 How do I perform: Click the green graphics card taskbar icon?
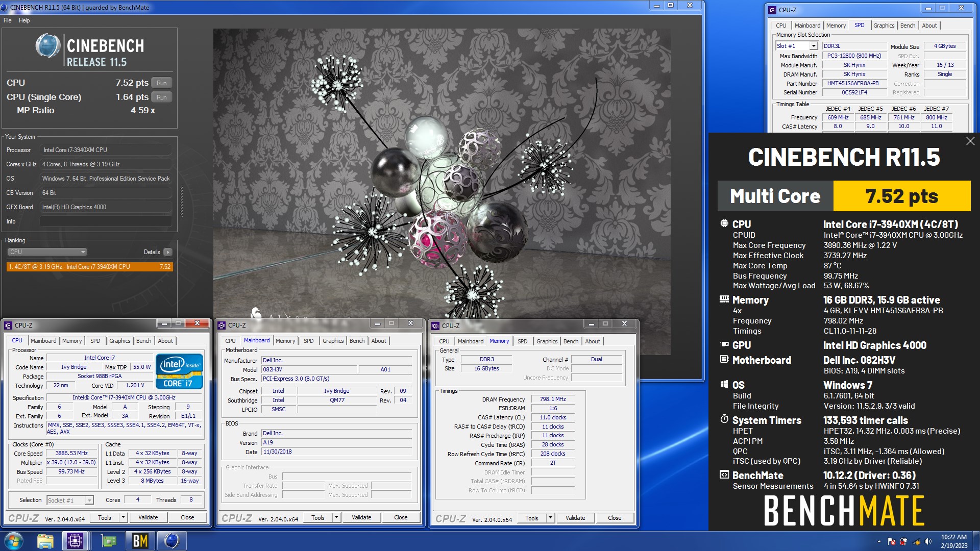(108, 541)
